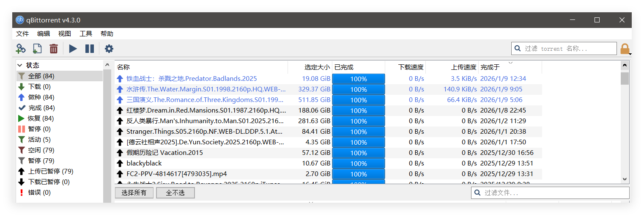644x215 pixels.
Task: Open options via the gear icon
Action: tap(109, 49)
